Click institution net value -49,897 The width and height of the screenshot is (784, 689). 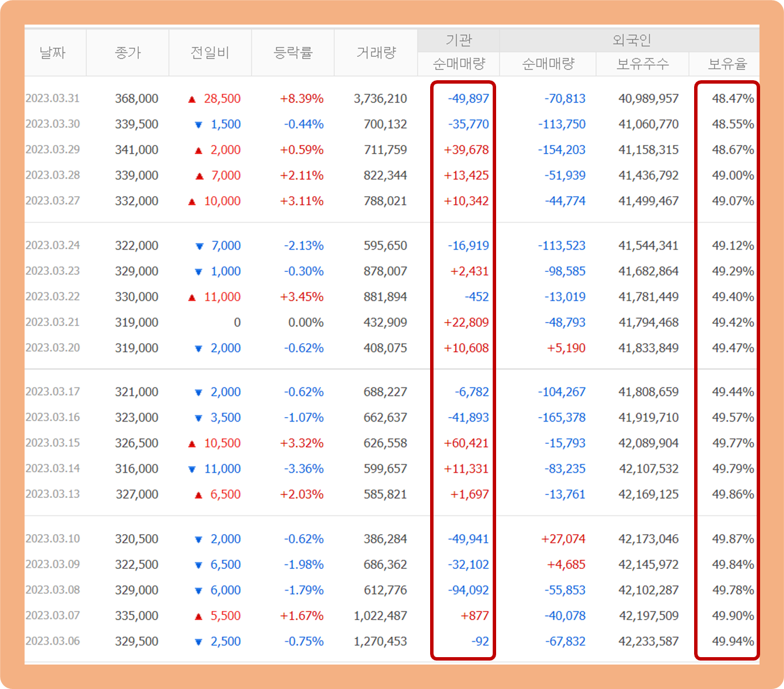pyautogui.click(x=468, y=98)
